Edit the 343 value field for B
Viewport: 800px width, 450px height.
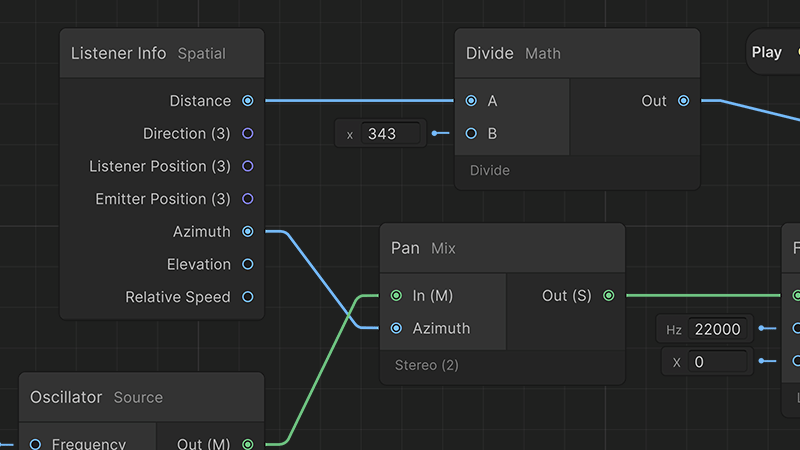[390, 134]
